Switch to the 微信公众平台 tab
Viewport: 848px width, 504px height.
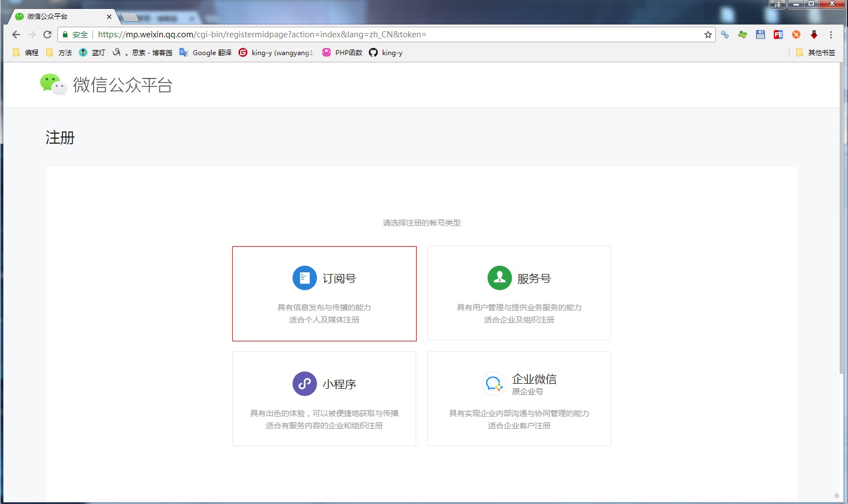62,17
